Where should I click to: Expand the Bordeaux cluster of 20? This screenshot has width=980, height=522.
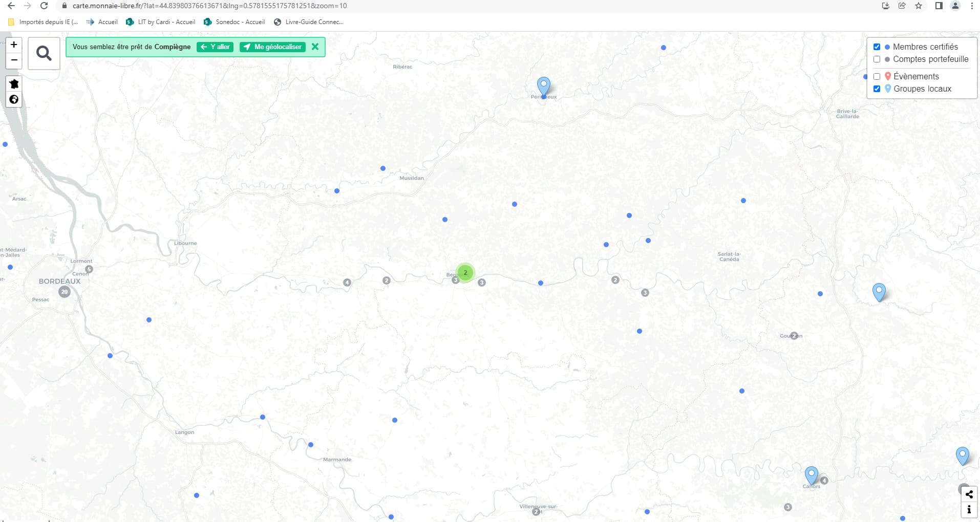(x=65, y=292)
